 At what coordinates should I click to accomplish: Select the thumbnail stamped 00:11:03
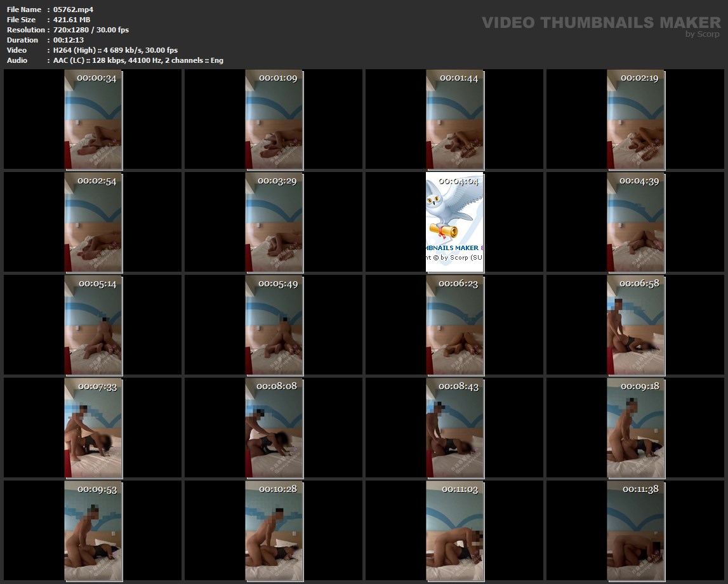tap(455, 531)
